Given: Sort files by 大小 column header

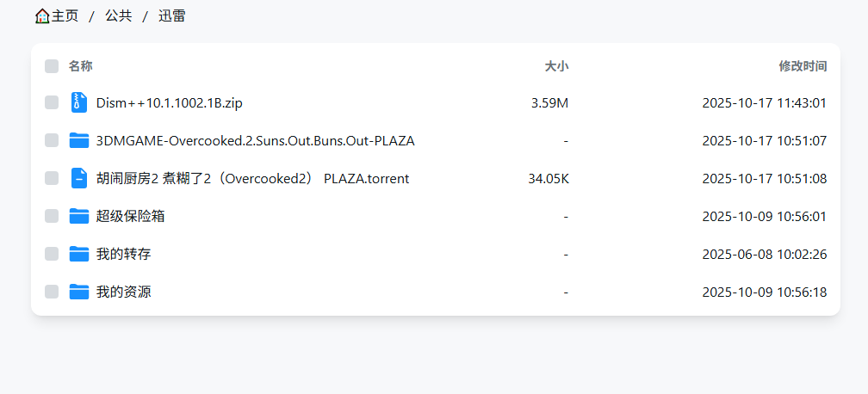Looking at the screenshot, I should pos(556,66).
